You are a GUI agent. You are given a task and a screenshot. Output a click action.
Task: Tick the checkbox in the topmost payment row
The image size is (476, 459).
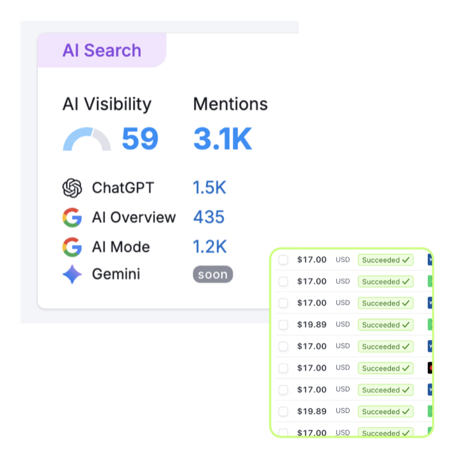coord(283,260)
